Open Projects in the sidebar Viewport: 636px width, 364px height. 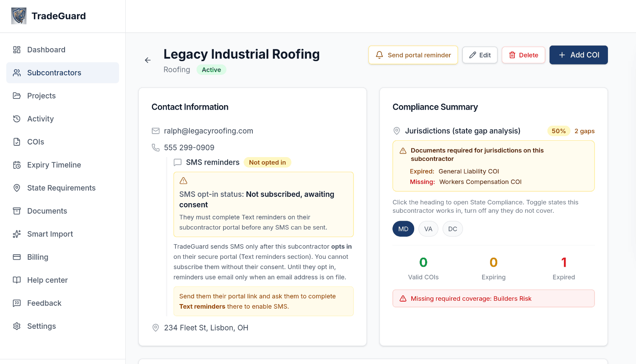[x=62, y=96]
